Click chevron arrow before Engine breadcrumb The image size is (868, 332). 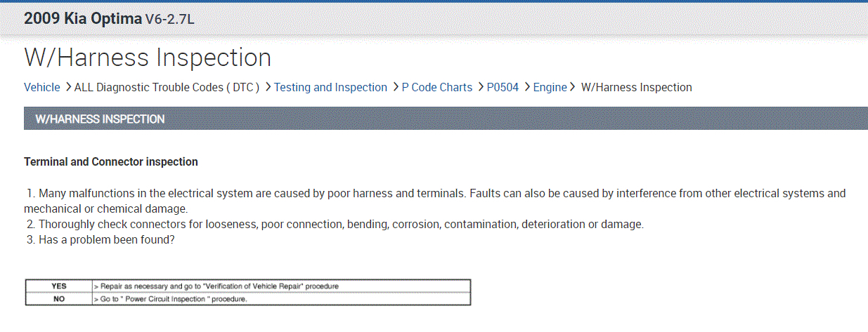527,87
